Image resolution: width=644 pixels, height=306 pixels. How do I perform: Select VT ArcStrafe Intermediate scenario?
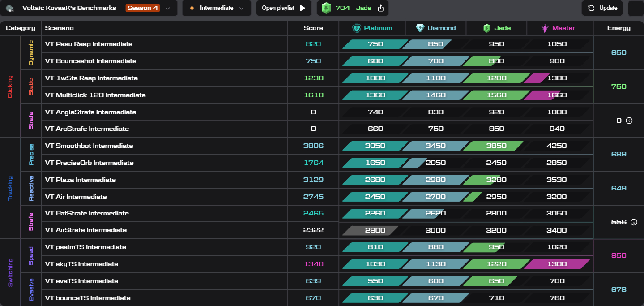coord(87,129)
